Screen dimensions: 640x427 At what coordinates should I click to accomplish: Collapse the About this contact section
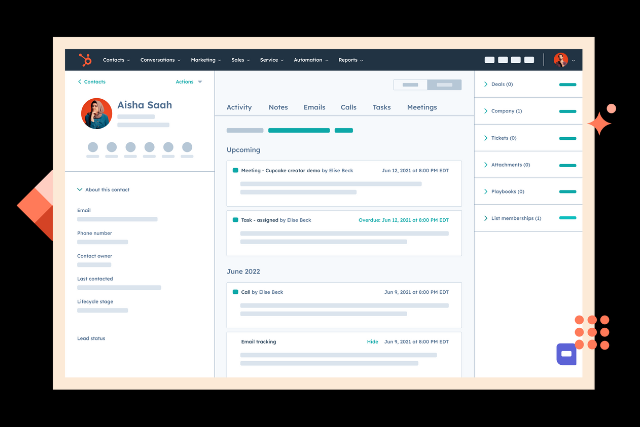tap(103, 189)
